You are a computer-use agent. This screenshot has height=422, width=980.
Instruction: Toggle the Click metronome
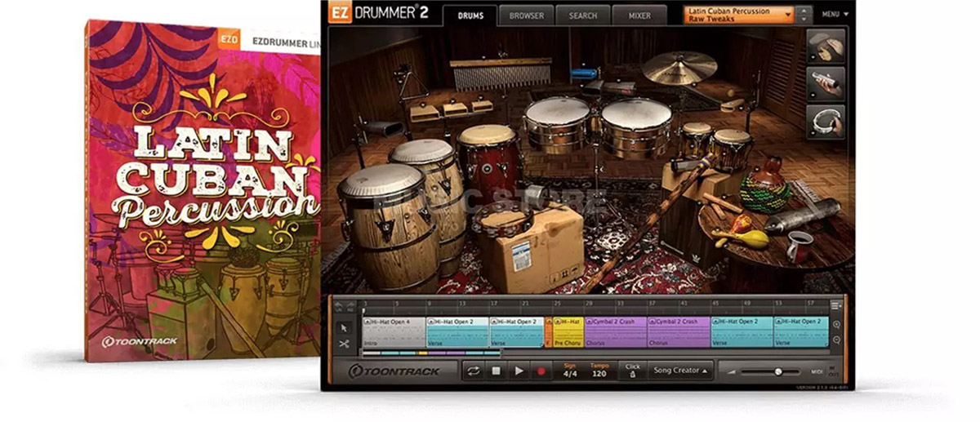(631, 371)
